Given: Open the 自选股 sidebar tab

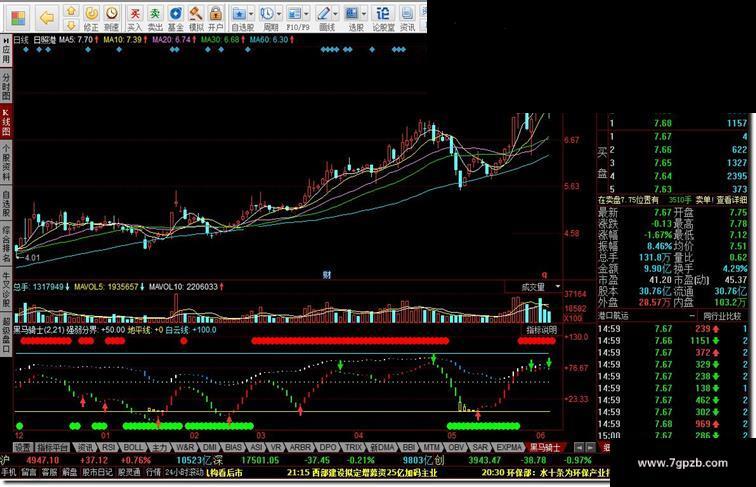Looking at the screenshot, I should (6, 203).
